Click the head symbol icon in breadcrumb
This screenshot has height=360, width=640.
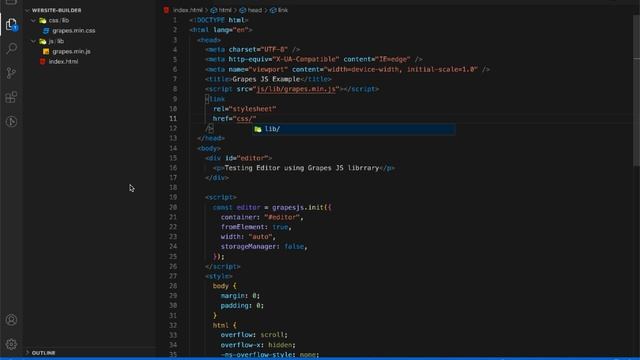(x=243, y=10)
